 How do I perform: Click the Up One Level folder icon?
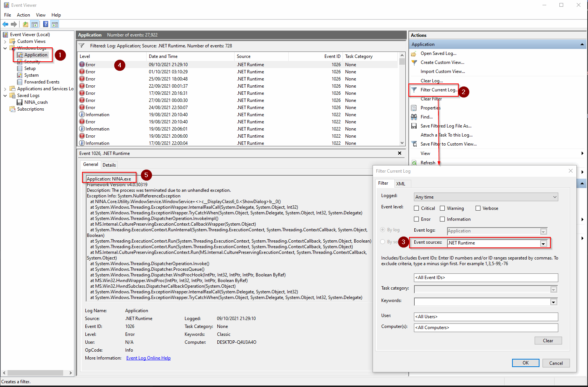click(26, 24)
